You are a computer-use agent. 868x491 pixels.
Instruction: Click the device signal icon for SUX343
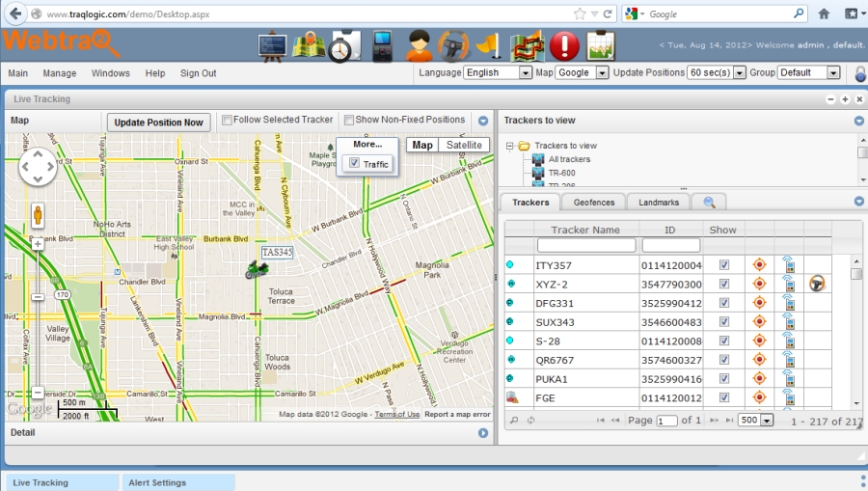click(788, 321)
